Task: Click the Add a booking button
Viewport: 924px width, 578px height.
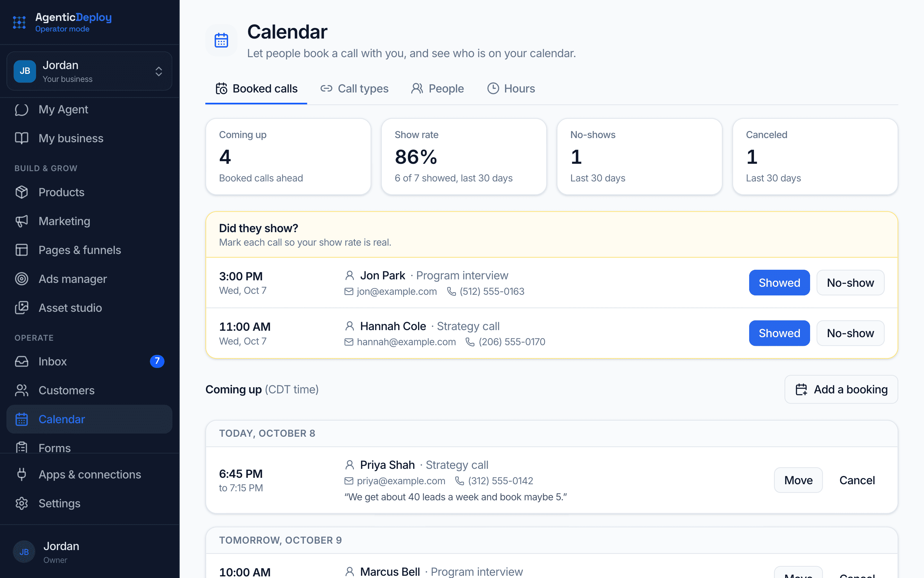Action: (841, 390)
